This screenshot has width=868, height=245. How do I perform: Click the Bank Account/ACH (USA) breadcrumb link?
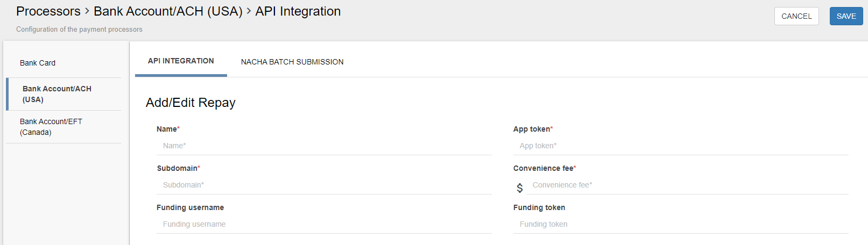pyautogui.click(x=168, y=11)
